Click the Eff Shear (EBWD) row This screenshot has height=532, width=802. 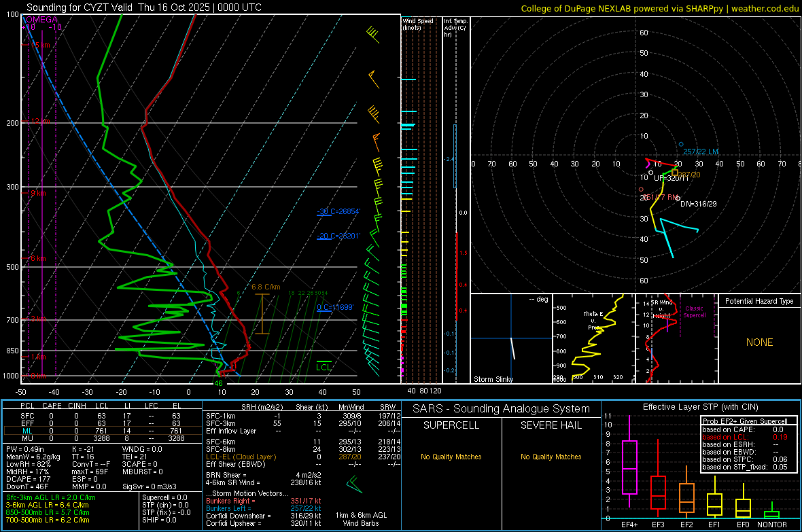pyautogui.click(x=303, y=464)
